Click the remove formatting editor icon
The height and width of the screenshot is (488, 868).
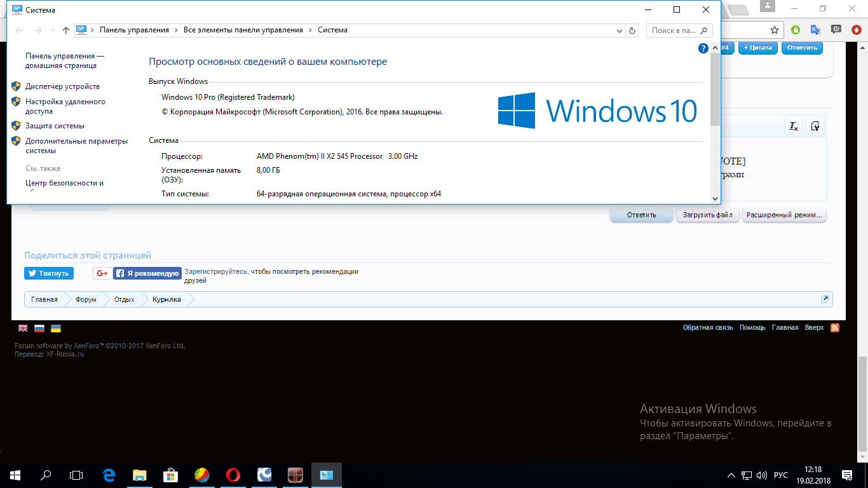click(794, 126)
